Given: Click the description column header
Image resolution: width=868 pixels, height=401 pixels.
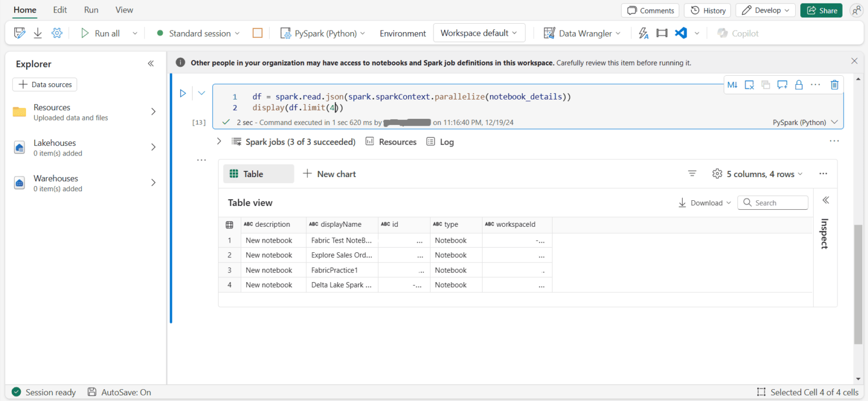Looking at the screenshot, I should click(274, 225).
